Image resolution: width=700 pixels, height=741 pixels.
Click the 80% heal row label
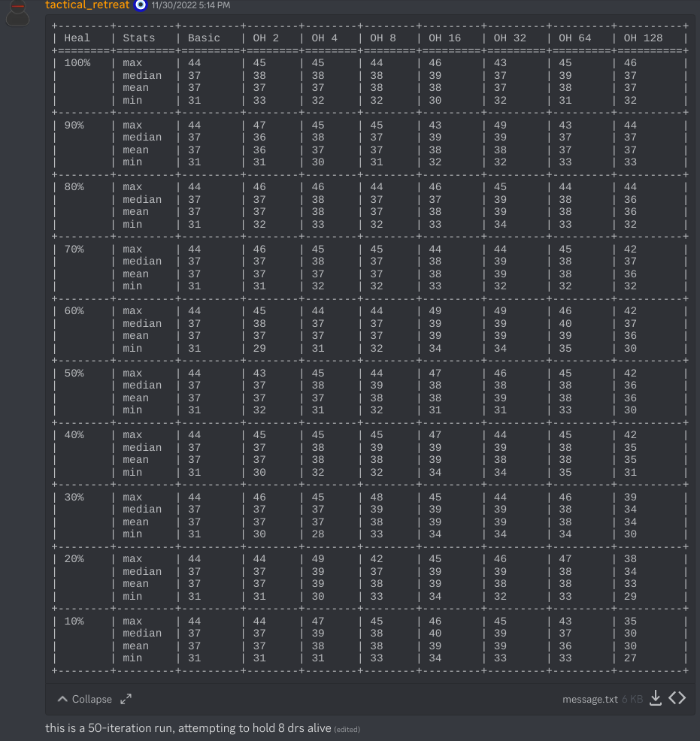(74, 186)
